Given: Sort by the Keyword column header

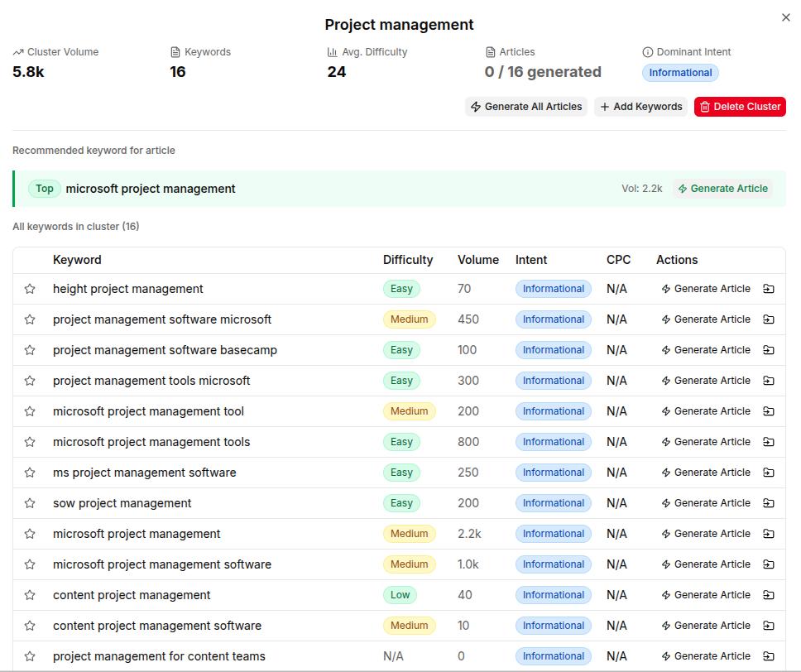Looking at the screenshot, I should (x=77, y=260).
